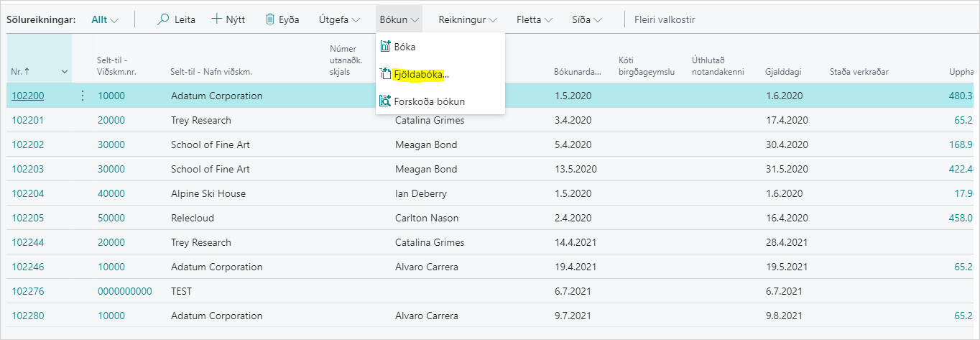
Task: Click Fleiri valkostir for more options
Action: point(665,19)
